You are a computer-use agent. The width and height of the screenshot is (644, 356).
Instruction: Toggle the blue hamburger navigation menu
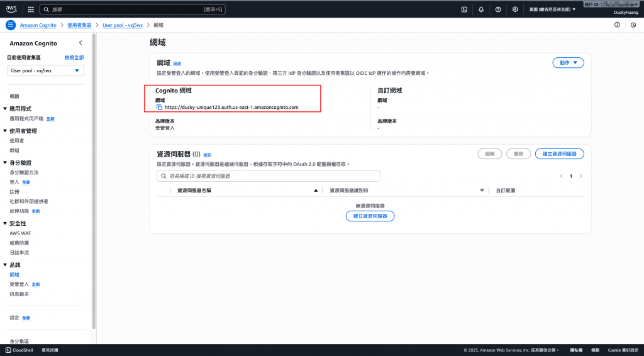coord(11,25)
